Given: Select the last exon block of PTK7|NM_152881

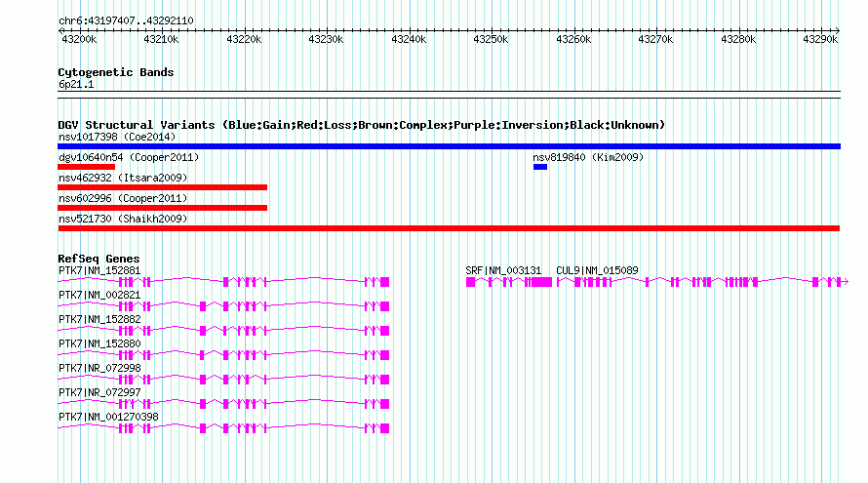Looking at the screenshot, I should click(x=384, y=283).
